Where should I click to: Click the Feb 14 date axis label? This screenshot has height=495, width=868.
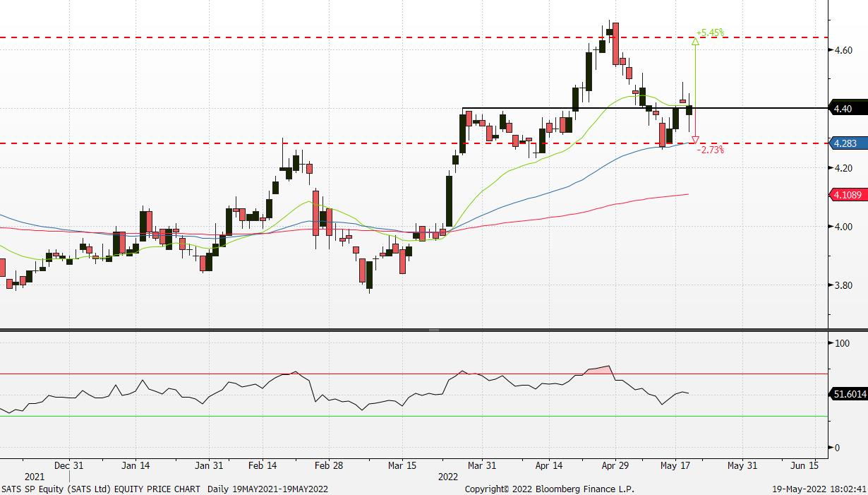coord(263,465)
